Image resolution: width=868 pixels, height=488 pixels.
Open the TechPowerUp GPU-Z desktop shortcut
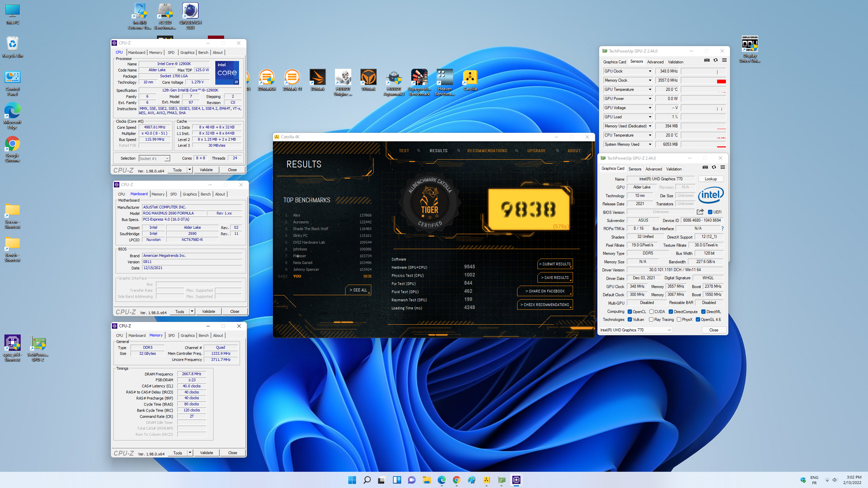click(38, 348)
